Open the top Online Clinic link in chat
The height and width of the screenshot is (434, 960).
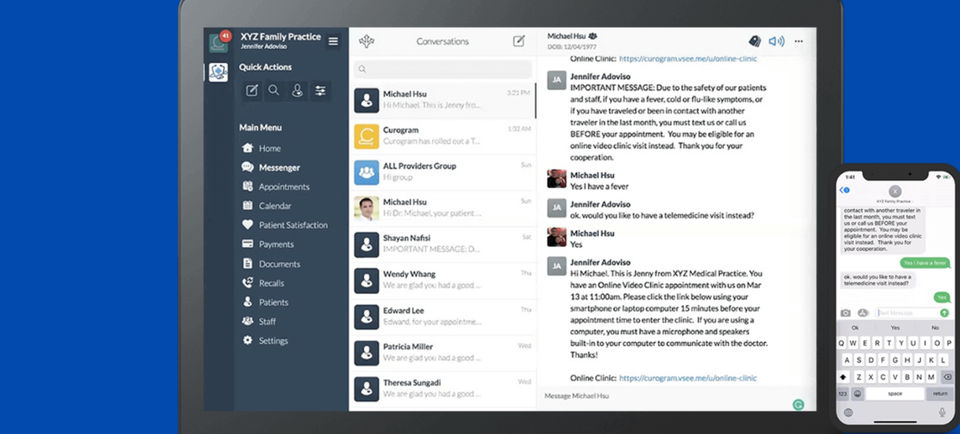[688, 59]
